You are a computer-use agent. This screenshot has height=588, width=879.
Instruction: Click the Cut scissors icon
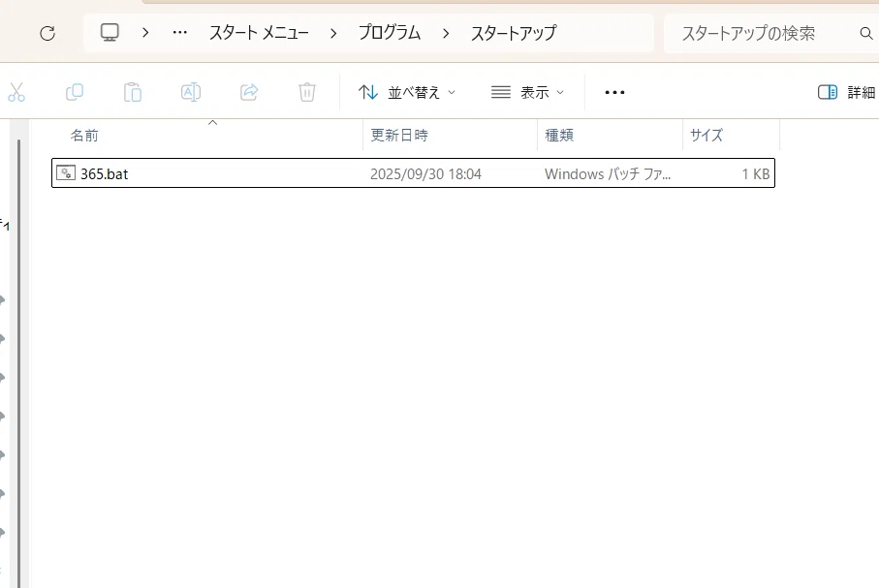coord(16,92)
